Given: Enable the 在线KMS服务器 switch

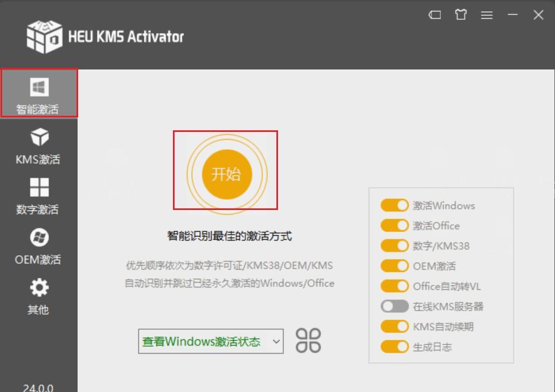Looking at the screenshot, I should click(394, 306).
